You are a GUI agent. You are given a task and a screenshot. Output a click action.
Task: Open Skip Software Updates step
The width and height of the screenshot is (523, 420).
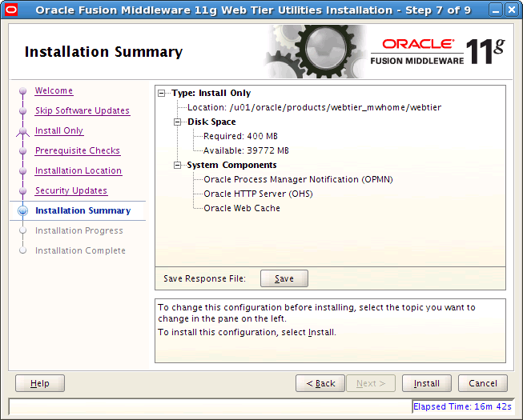point(82,110)
